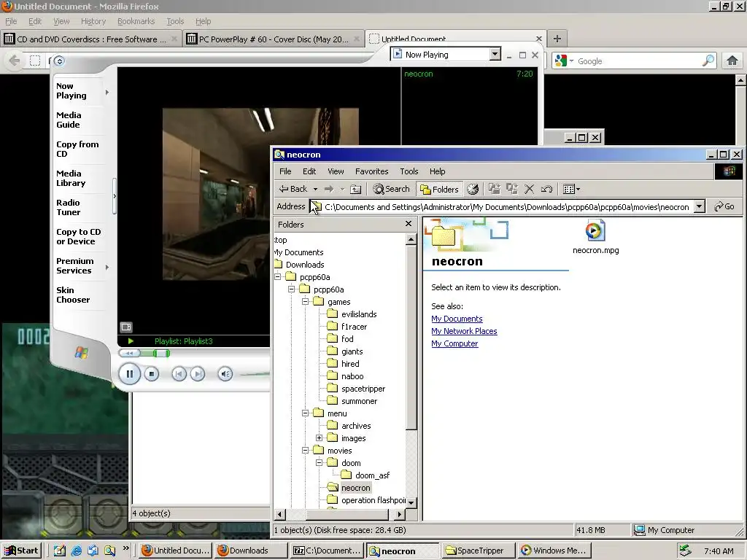Click the History icon in Explorer toolbar
Screen dimensions: 747x560
[x=473, y=189]
